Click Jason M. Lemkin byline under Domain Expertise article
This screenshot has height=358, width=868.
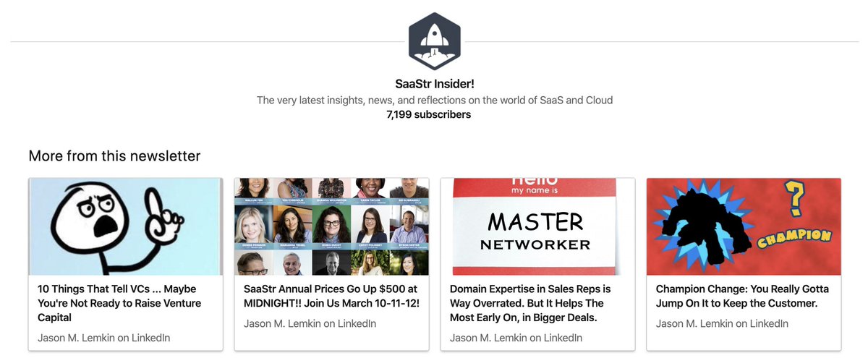tap(516, 338)
